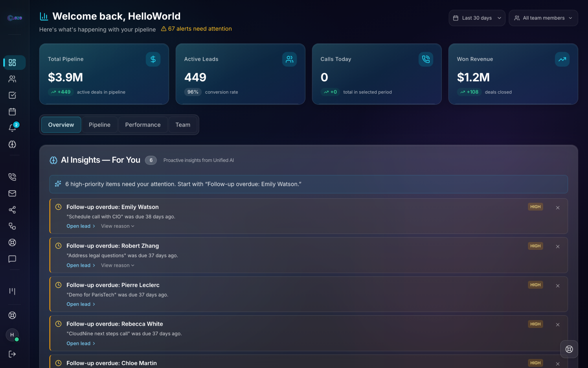
Task: Open the dashboard grid icon in sidebar
Action: coord(12,63)
